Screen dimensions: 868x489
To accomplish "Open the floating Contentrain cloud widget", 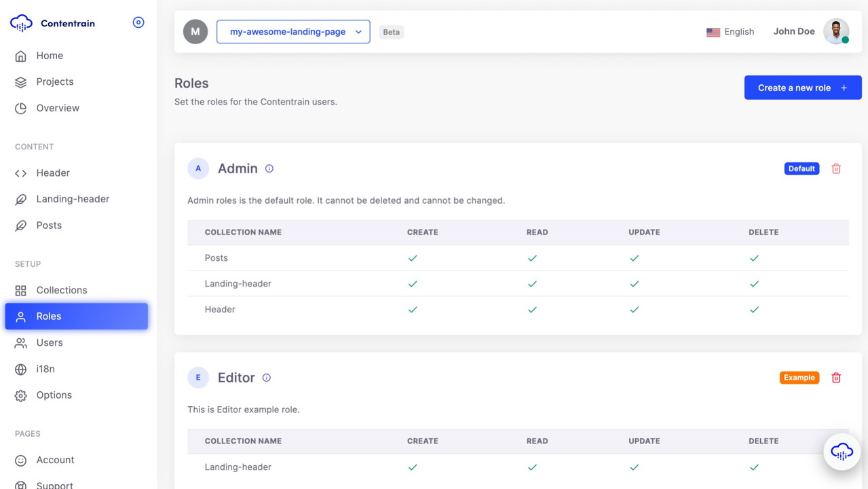I will tap(842, 452).
